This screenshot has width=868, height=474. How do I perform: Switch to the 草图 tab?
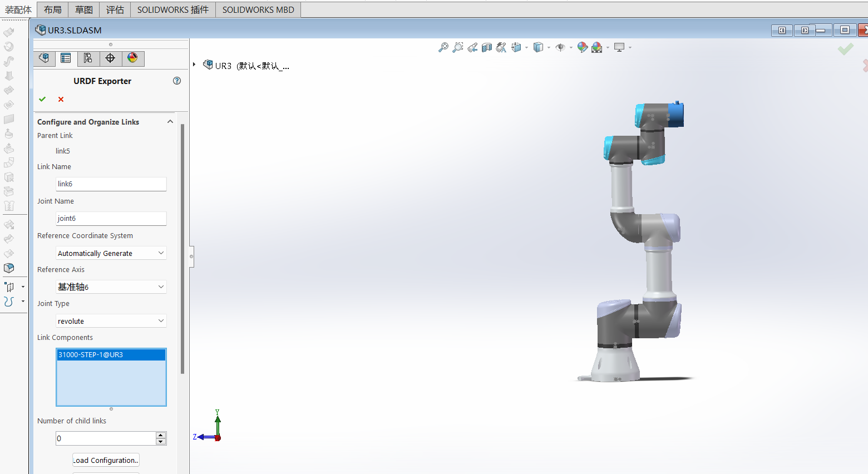coord(84,9)
